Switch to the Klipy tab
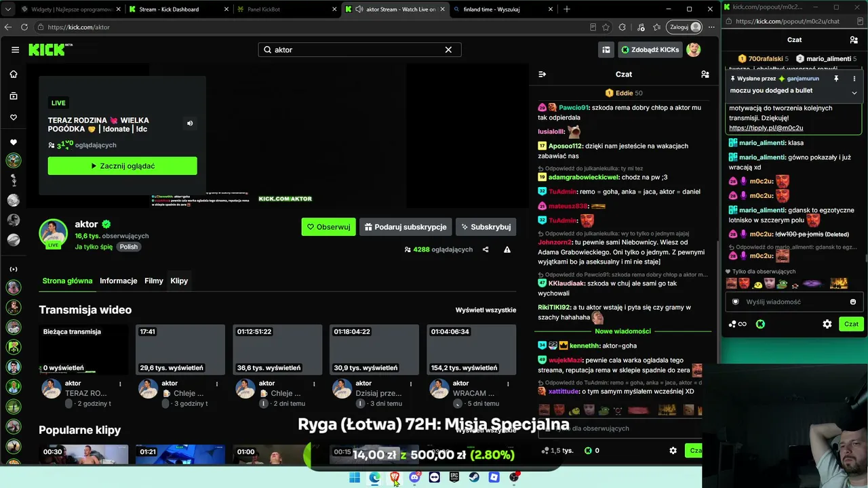868x488 pixels. click(x=179, y=281)
